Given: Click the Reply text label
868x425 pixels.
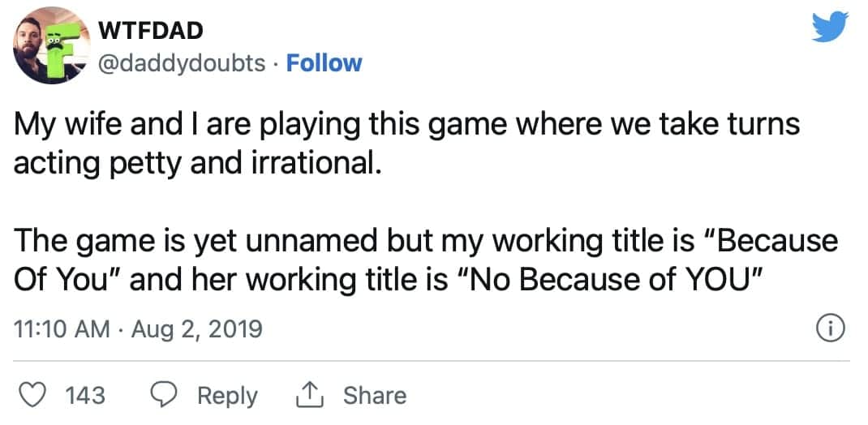Looking at the screenshot, I should pyautogui.click(x=227, y=397).
